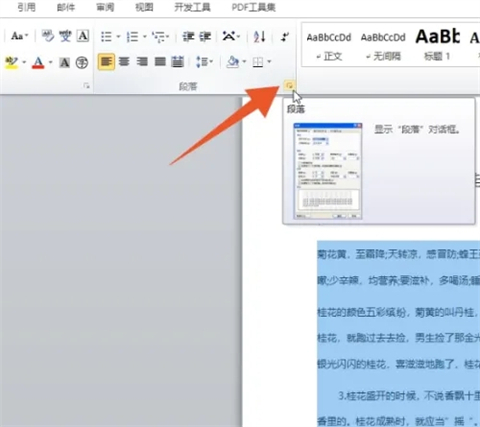The width and height of the screenshot is (480, 427).
Task: Open borders dropdown arrow
Action: pos(269,62)
